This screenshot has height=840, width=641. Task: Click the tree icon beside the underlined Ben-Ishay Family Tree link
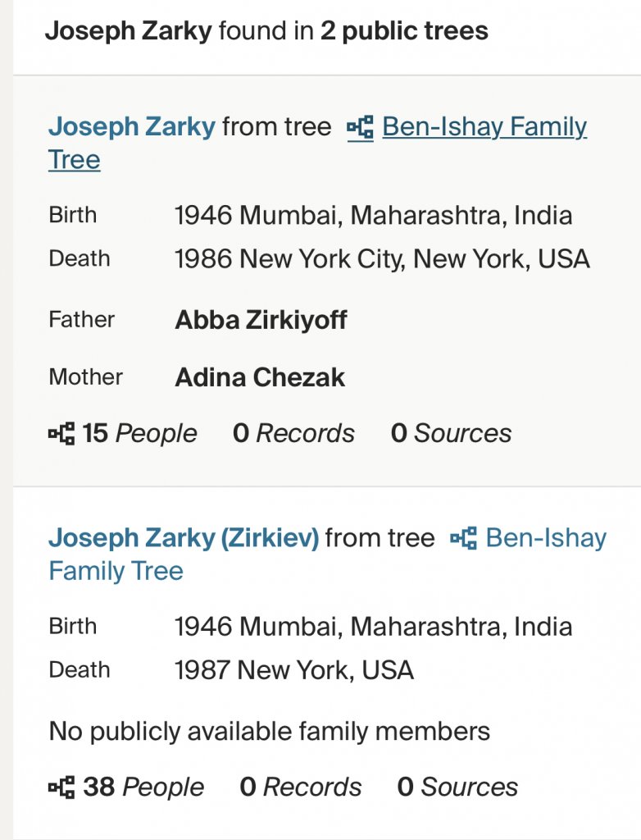tap(360, 127)
